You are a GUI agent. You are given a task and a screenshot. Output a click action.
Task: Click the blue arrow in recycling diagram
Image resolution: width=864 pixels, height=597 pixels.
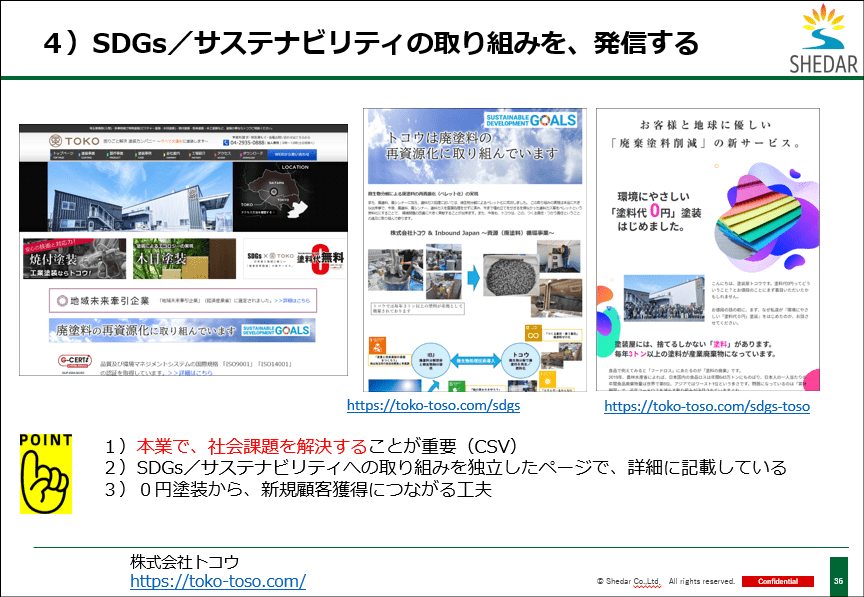coord(473,278)
